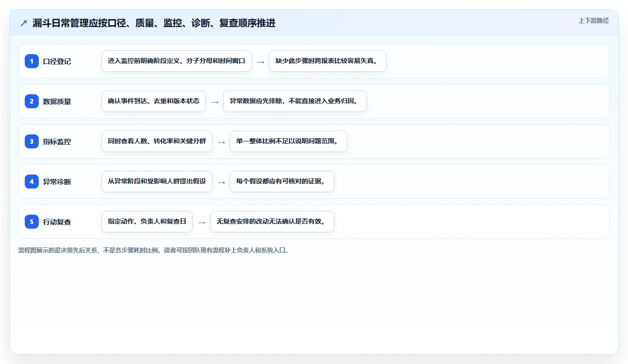The height and width of the screenshot is (364, 628).
Task: Click the title 漏斗日常管理应按口径
Action: click(x=154, y=23)
